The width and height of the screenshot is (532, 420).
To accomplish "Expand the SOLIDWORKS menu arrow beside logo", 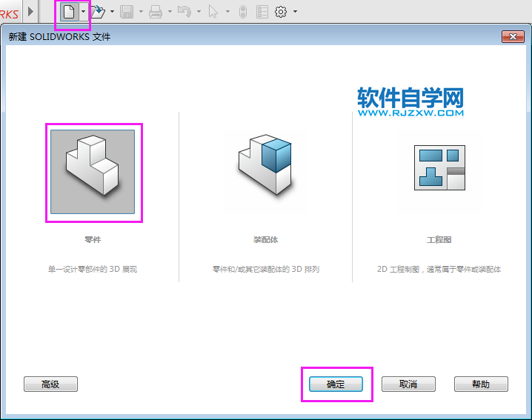I will (31, 12).
